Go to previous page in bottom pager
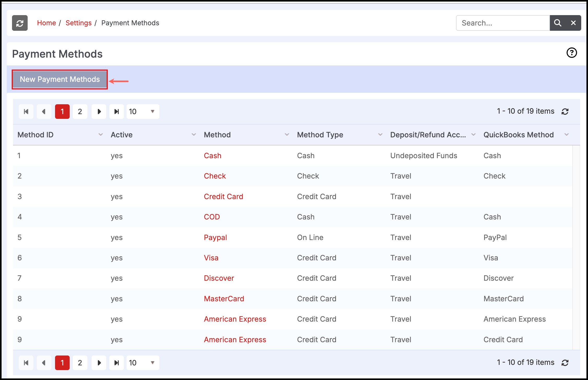588x380 pixels. click(x=44, y=363)
